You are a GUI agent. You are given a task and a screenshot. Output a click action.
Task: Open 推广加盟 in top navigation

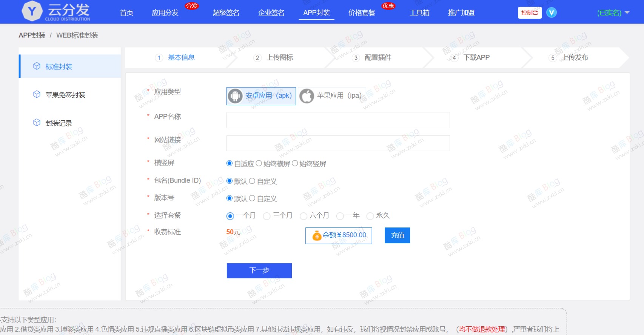(x=461, y=12)
